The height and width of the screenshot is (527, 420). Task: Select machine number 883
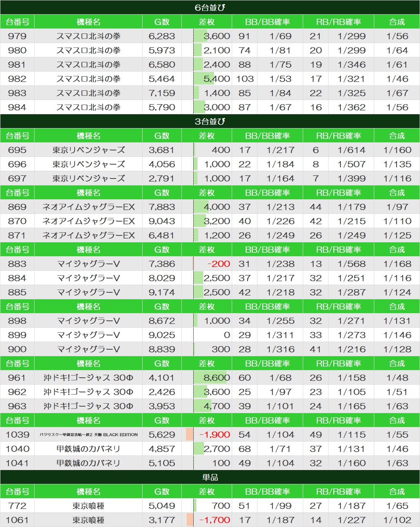tap(17, 264)
